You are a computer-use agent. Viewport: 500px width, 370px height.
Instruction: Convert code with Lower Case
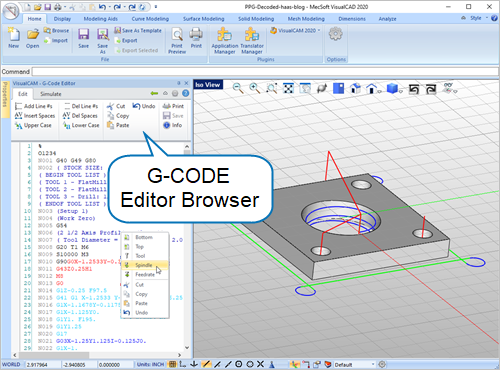81,125
